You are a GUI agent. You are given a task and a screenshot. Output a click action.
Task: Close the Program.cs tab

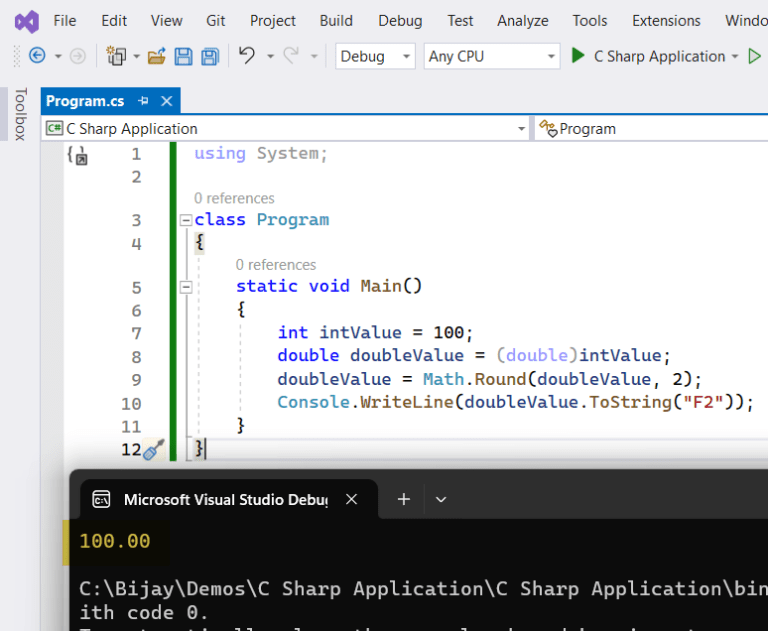pyautogui.click(x=167, y=101)
